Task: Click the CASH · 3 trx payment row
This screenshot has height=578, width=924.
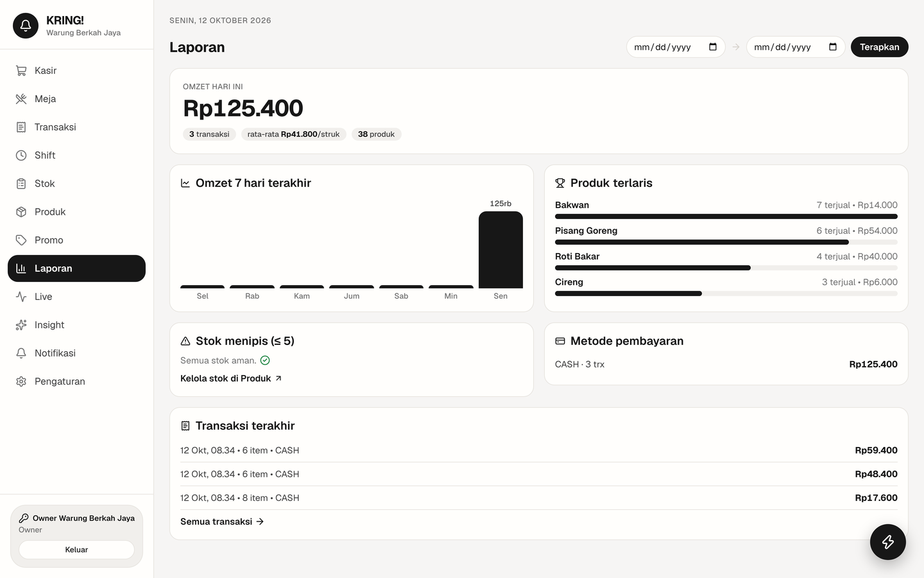Action: (x=726, y=364)
